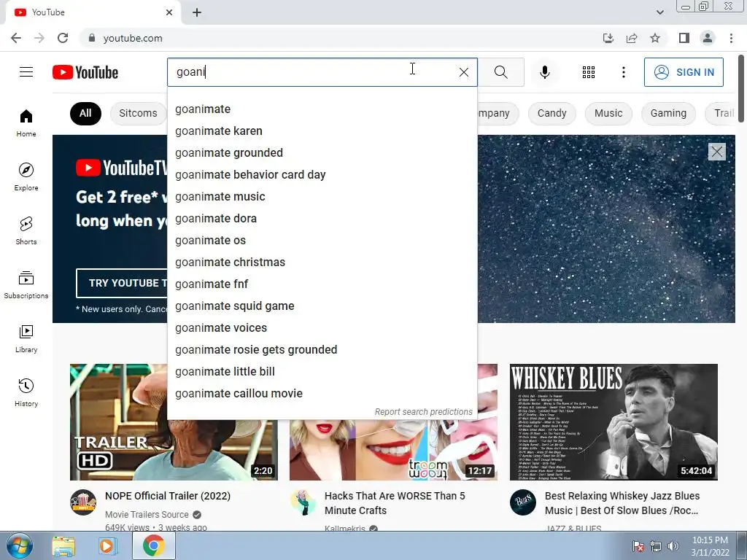747x560 pixels.
Task: Open Shorts in the sidebar
Action: (26, 230)
